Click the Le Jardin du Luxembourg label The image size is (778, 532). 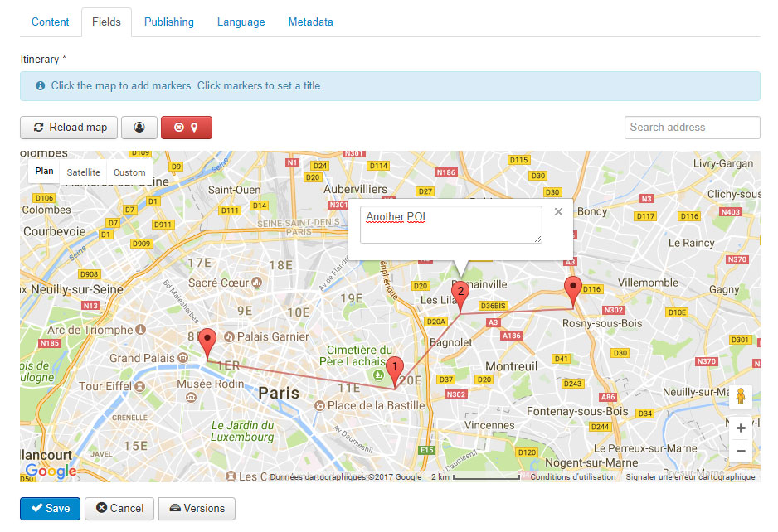coord(242,432)
